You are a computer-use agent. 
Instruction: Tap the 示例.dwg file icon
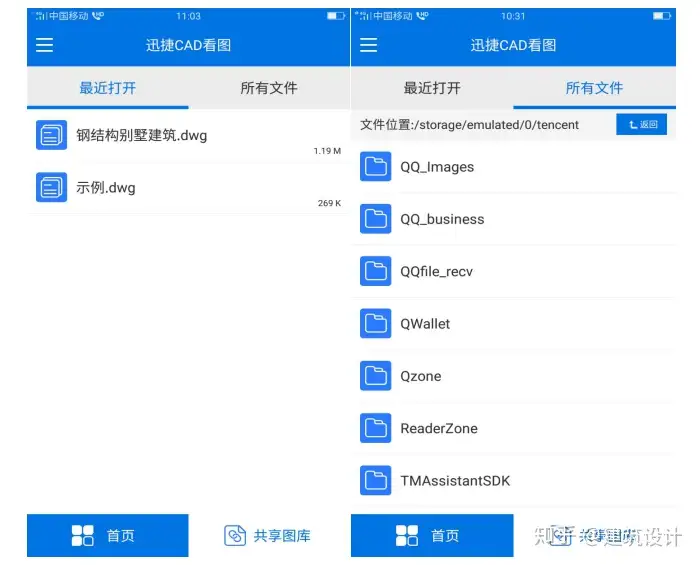51,187
